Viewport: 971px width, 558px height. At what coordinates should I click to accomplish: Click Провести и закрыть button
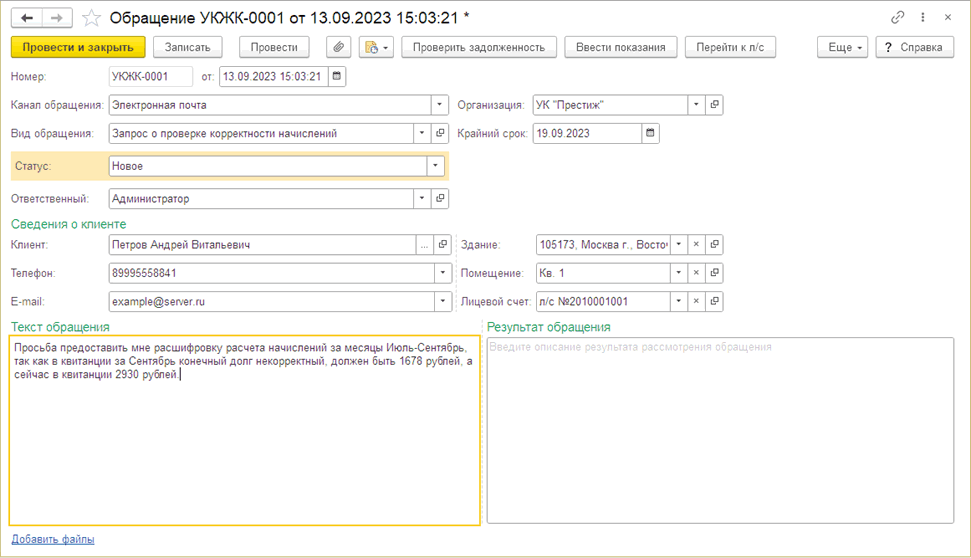78,47
